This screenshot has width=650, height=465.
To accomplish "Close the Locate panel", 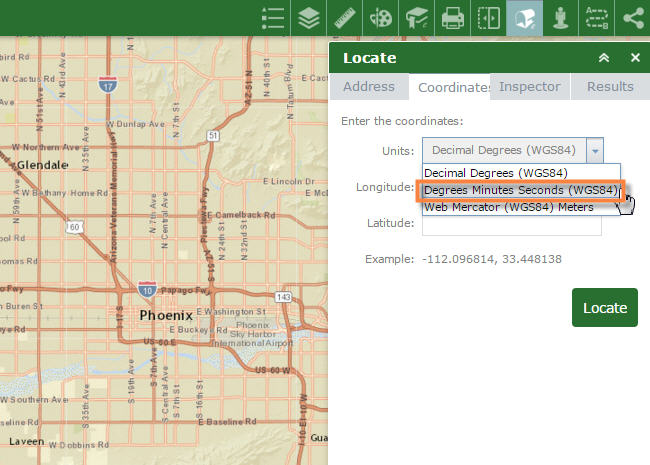I will click(635, 58).
